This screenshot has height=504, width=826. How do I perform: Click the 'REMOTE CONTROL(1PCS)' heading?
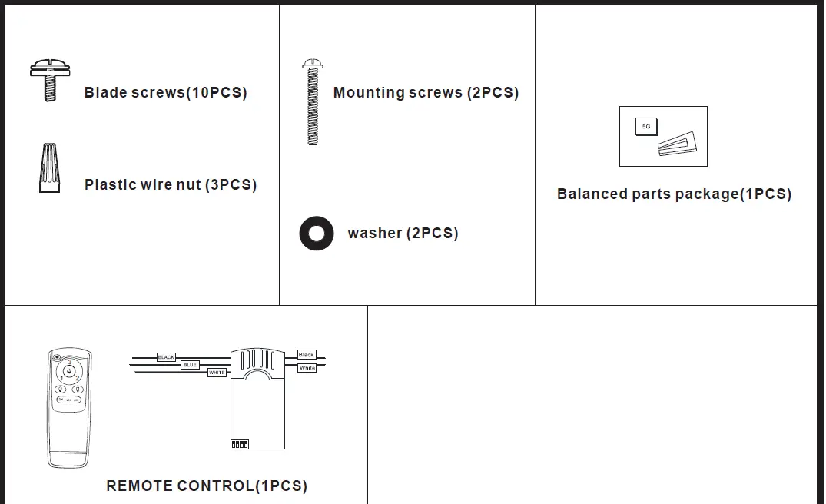[x=207, y=486]
